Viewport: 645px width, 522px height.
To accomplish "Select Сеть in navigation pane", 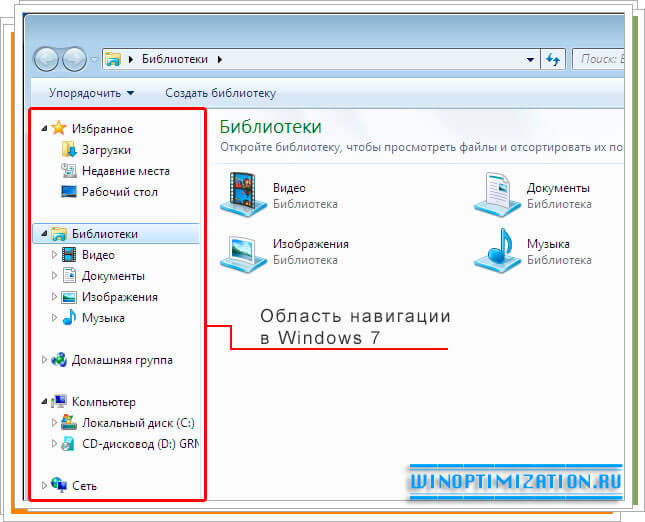I will tap(84, 486).
